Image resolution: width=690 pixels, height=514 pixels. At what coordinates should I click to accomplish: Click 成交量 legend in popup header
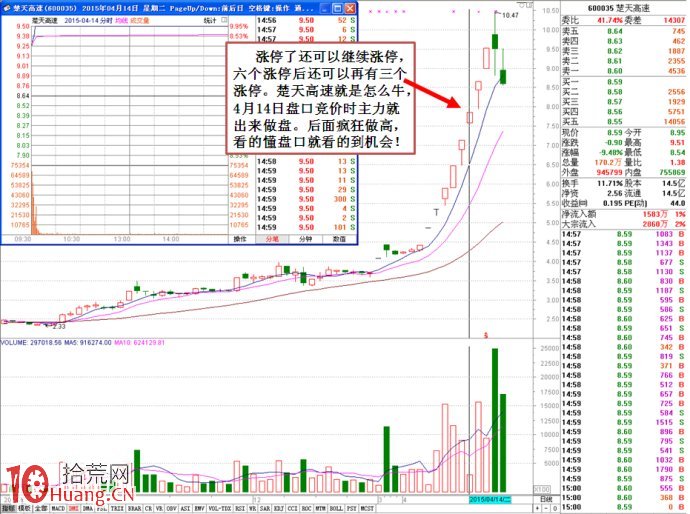click(139, 20)
